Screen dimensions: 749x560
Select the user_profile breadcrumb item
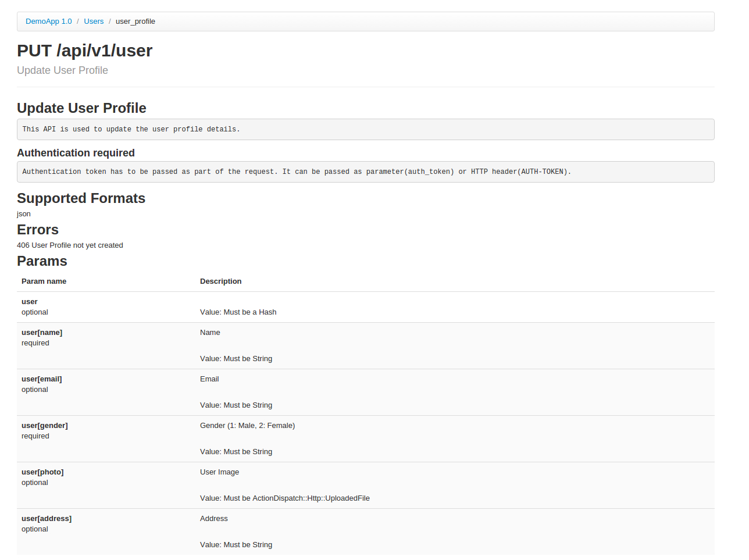click(x=135, y=22)
